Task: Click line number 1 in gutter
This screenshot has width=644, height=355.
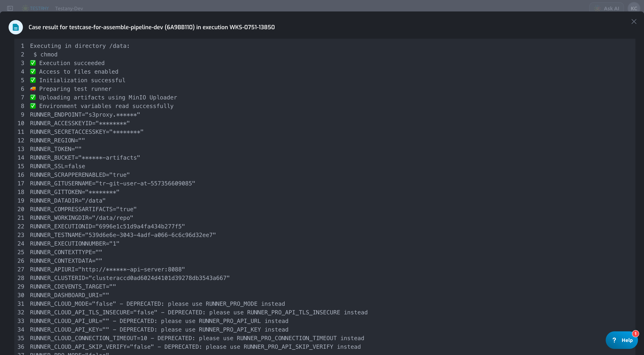Action: point(23,46)
